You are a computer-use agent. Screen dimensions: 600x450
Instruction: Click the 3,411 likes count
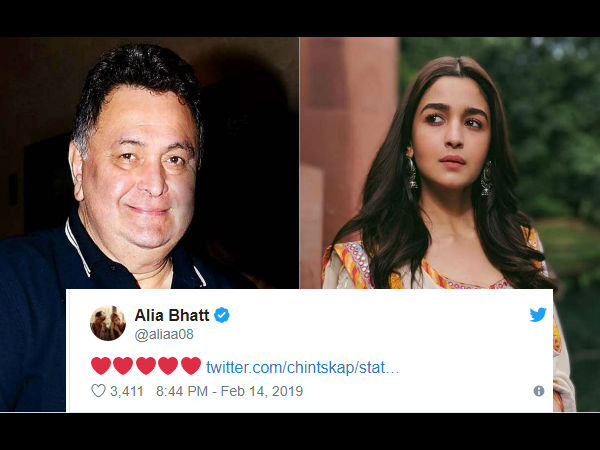(127, 391)
